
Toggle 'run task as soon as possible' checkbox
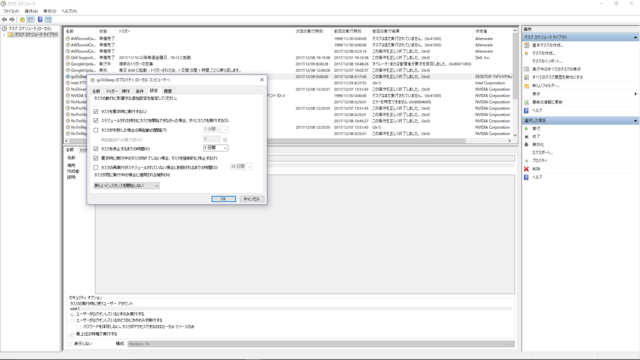click(96, 120)
